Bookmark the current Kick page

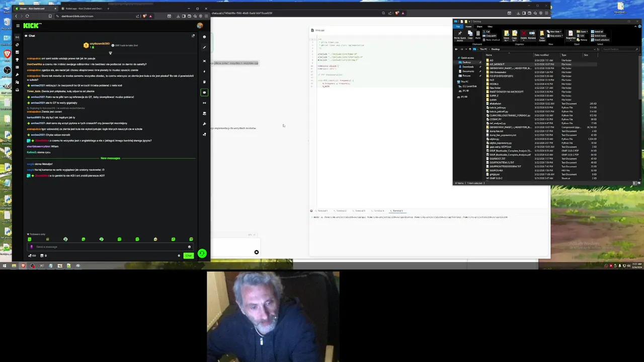[50, 16]
